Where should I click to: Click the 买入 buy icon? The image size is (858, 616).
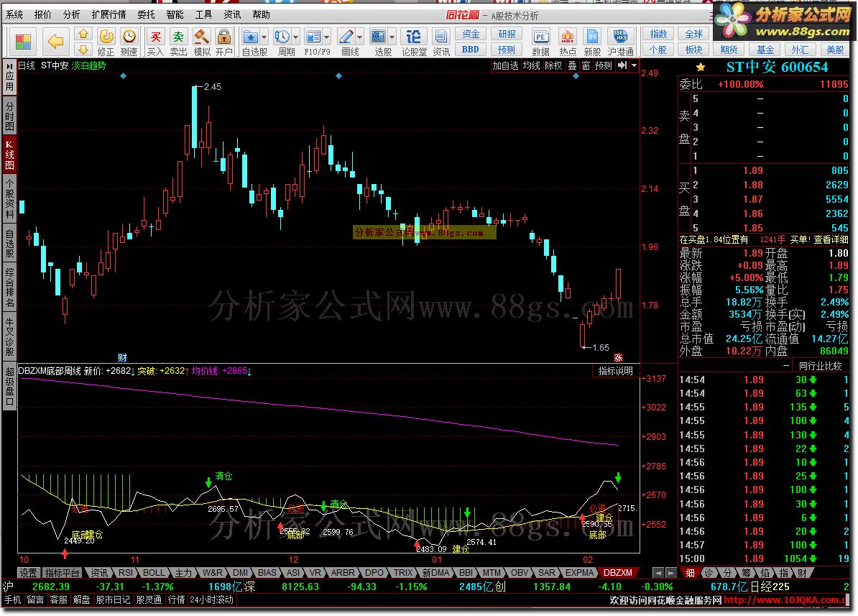pos(155,42)
